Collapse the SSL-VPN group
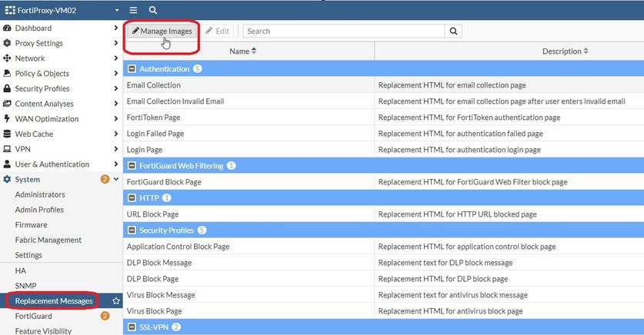The image size is (644, 335). coord(132,327)
